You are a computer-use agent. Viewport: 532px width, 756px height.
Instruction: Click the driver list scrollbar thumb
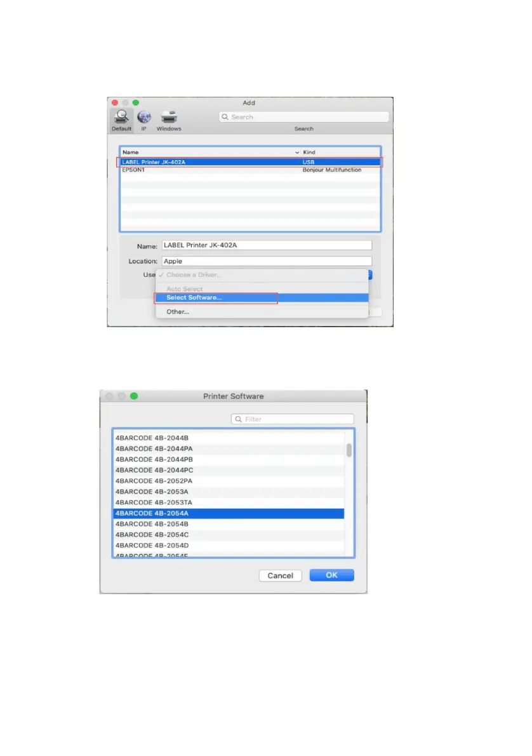point(349,450)
